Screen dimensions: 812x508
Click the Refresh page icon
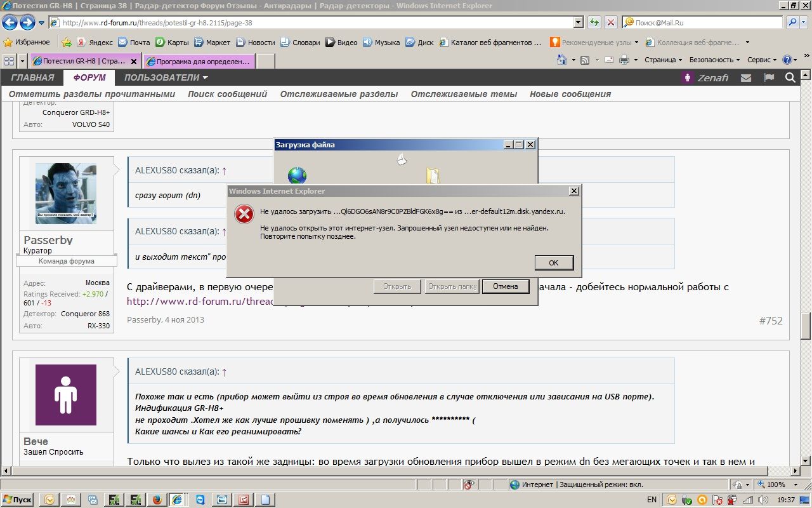point(594,22)
